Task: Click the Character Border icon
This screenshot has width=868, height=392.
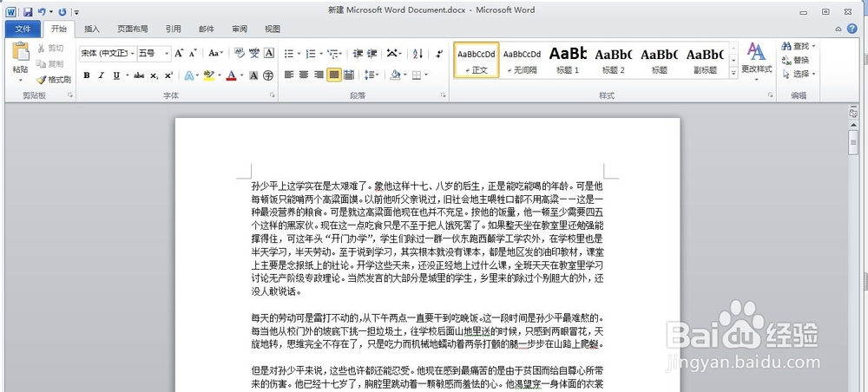Action: 269,53
